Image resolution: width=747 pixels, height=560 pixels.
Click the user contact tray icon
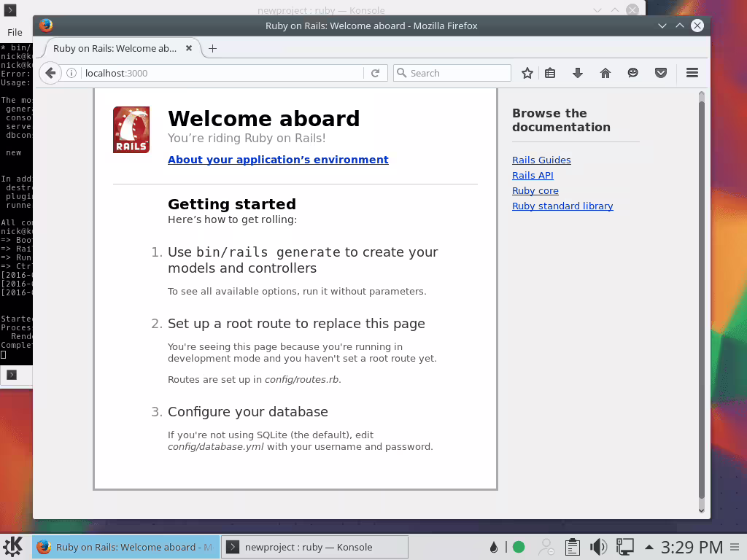pos(546,547)
